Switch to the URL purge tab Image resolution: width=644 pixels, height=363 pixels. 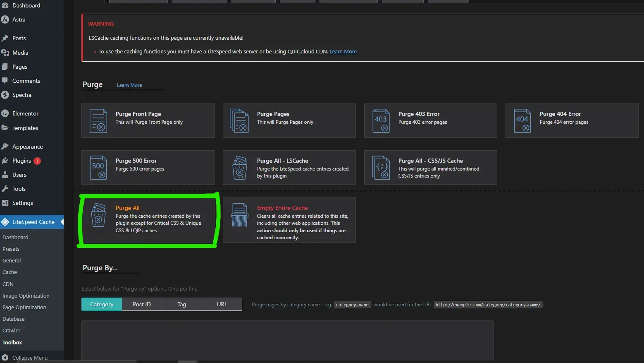coord(222,304)
